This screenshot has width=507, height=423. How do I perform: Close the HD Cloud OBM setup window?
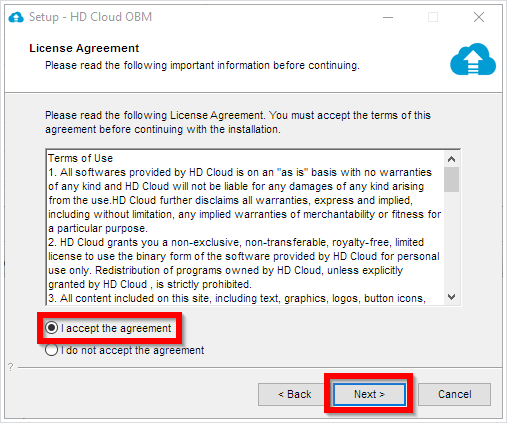479,17
